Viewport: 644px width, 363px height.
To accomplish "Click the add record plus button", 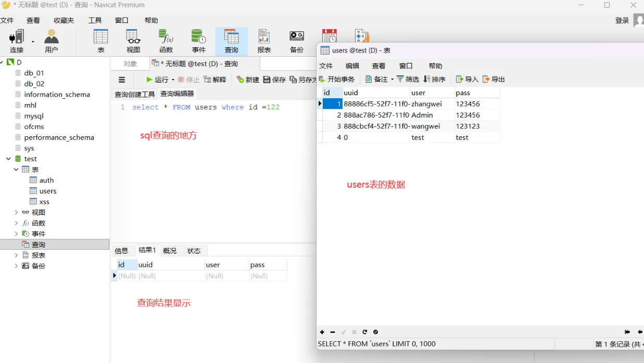I will coord(322,332).
